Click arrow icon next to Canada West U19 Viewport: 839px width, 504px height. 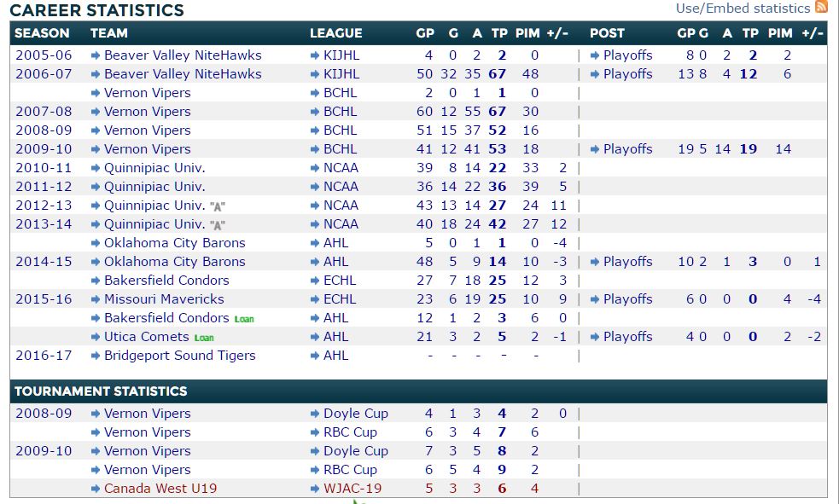pyautogui.click(x=96, y=489)
